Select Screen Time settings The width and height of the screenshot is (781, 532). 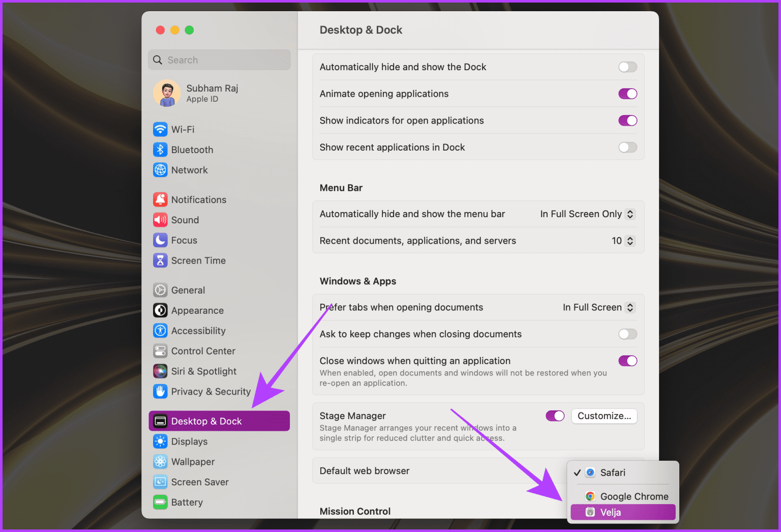click(198, 260)
